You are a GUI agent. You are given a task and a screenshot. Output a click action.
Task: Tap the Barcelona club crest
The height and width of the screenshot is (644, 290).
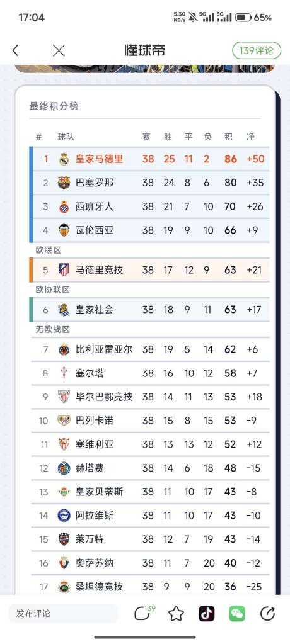(x=64, y=183)
